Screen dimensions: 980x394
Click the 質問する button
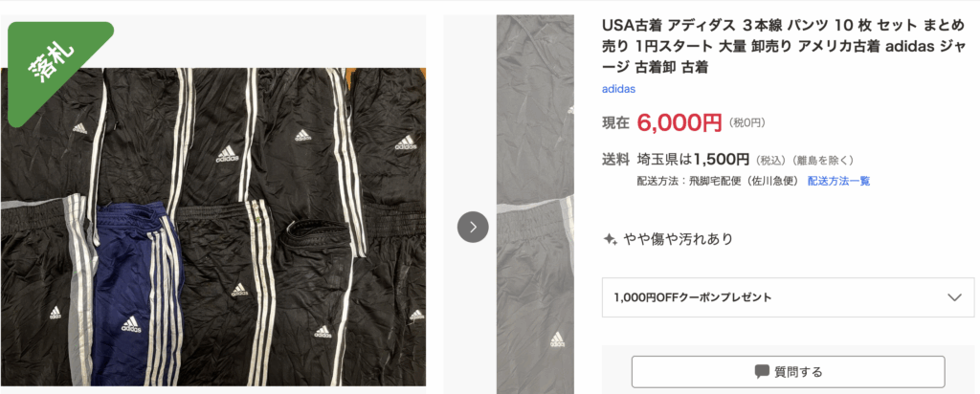click(789, 372)
